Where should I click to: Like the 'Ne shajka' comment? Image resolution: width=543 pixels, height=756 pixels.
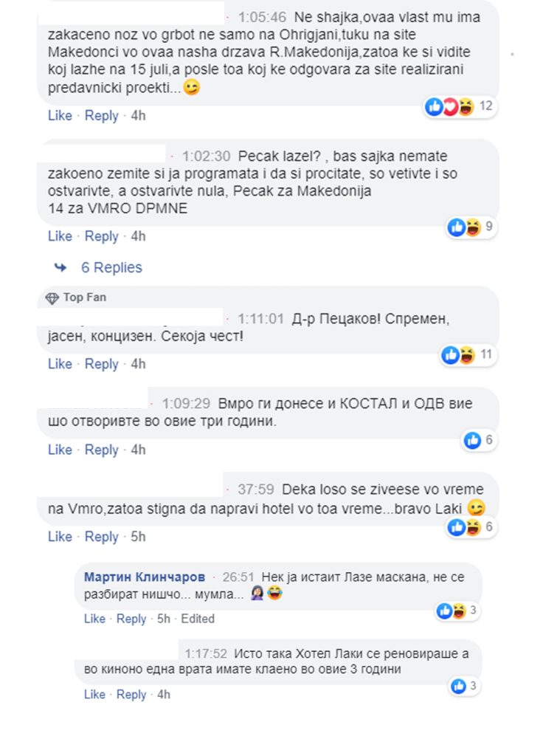click(x=60, y=116)
